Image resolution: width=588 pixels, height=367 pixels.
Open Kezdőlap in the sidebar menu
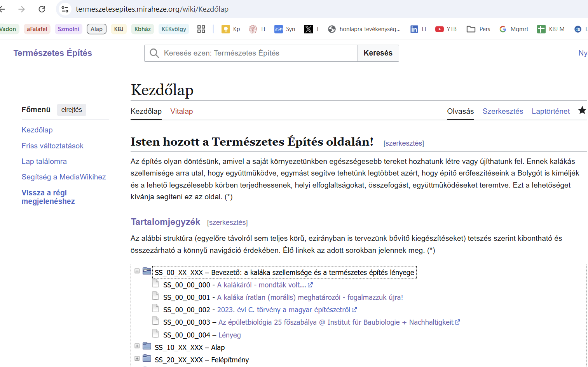point(37,130)
